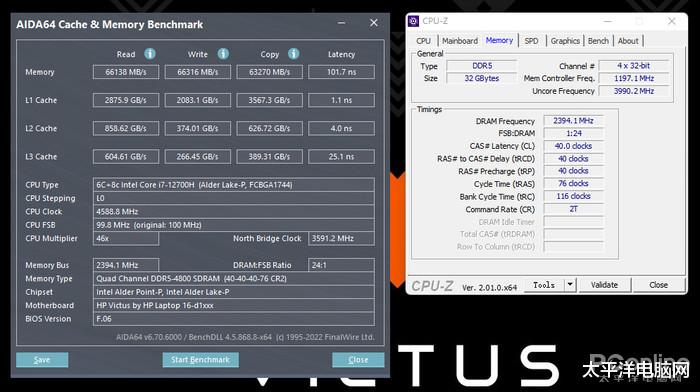This screenshot has width=700, height=392.
Task: Click the Memory Copy value 63270 MB/s
Action: click(270, 72)
